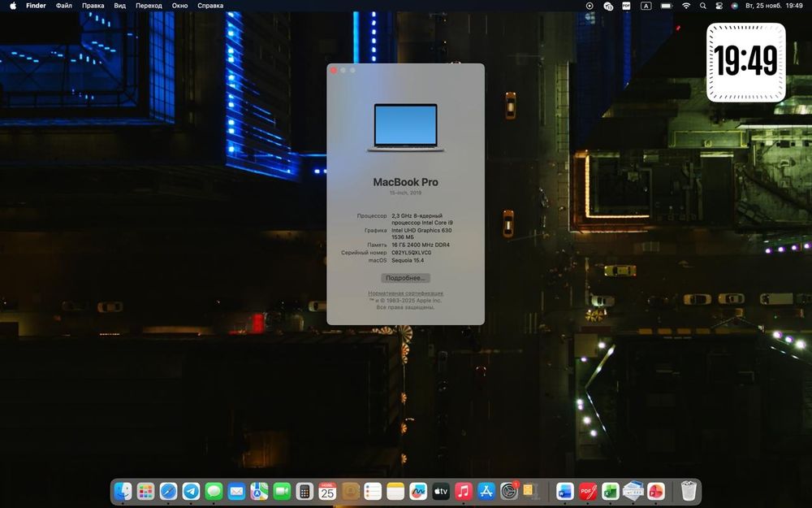Viewport: 812px width, 508px height.
Task: Open Telegram in the Dock
Action: point(191,491)
